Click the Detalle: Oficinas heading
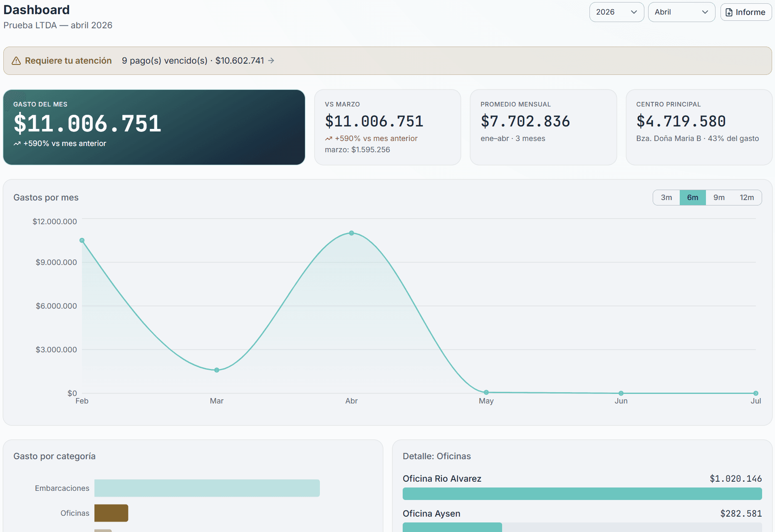The height and width of the screenshot is (532, 775). 436,456
